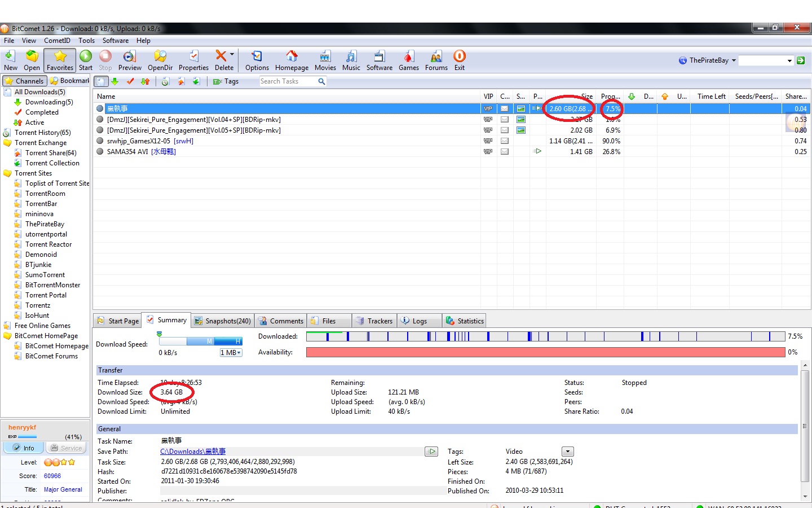Click the Search Tasks magnifier icon
Image resolution: width=812 pixels, height=508 pixels.
pyautogui.click(x=321, y=81)
